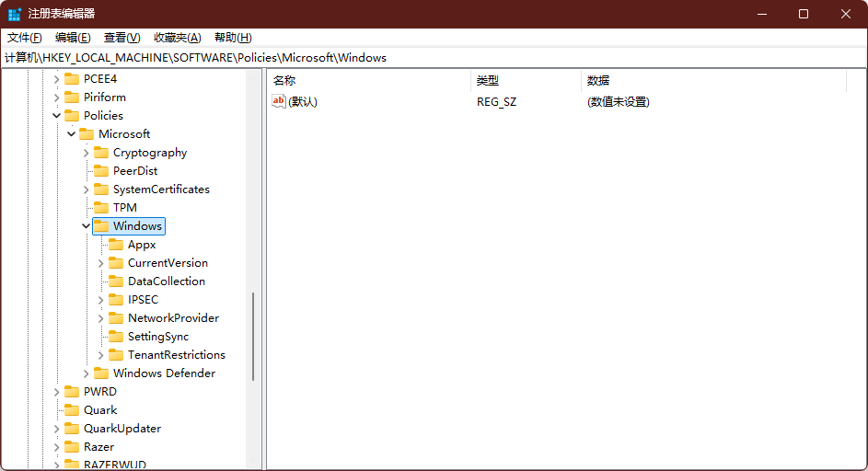The width and height of the screenshot is (868, 471).
Task: Expand the PCEE4 key
Action: click(x=56, y=79)
